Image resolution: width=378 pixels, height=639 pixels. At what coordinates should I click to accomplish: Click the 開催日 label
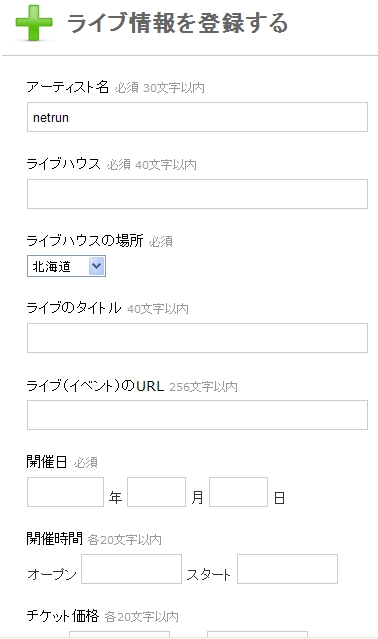click(47, 462)
